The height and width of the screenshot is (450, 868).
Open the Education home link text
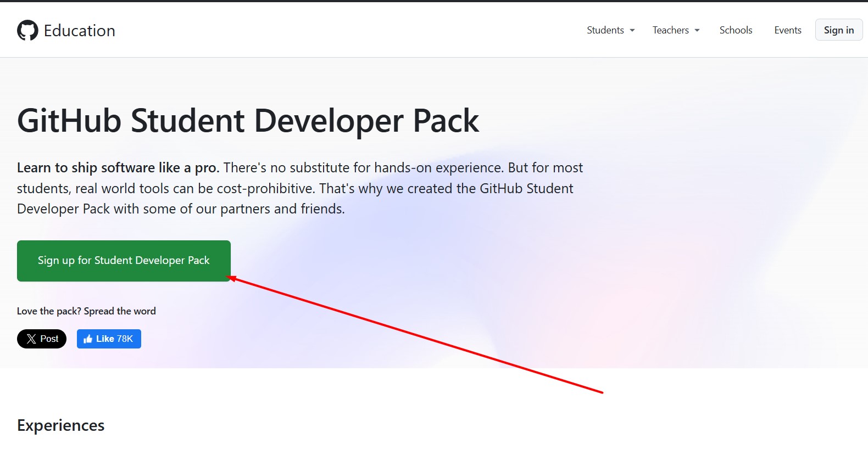click(x=80, y=31)
